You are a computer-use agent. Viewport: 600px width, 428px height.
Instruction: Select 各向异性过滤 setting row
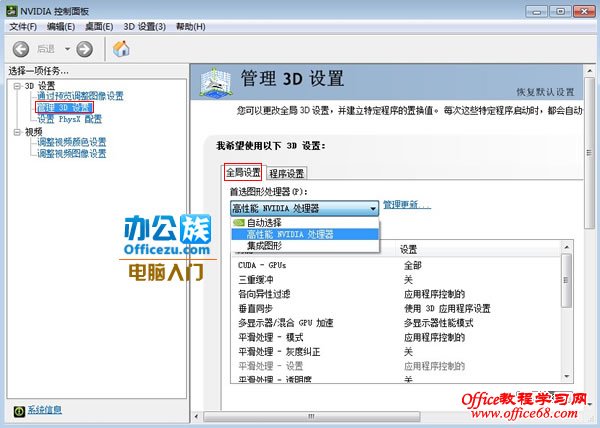click(396, 294)
